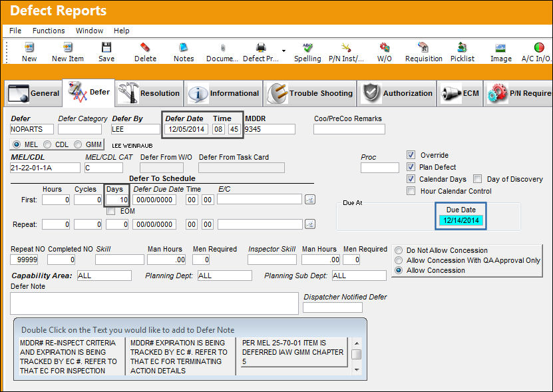Click the Defer Category input field
This screenshot has height=392, width=553.
pyautogui.click(x=80, y=129)
